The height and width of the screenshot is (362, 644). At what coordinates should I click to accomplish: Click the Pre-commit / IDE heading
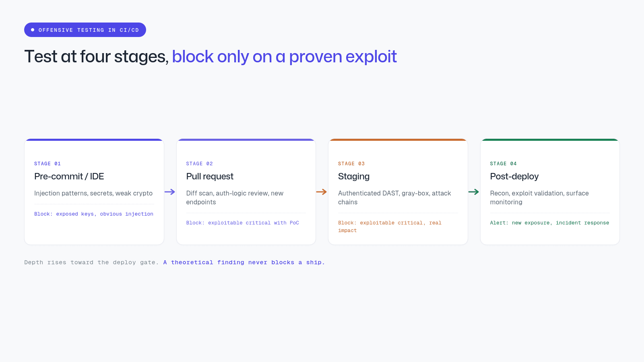coord(69,176)
